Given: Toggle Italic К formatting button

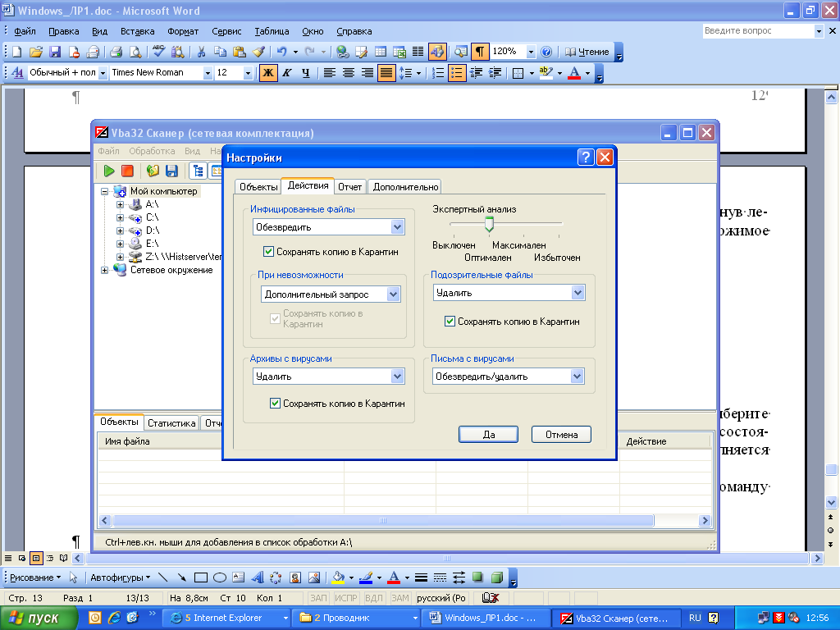Looking at the screenshot, I should pos(287,72).
